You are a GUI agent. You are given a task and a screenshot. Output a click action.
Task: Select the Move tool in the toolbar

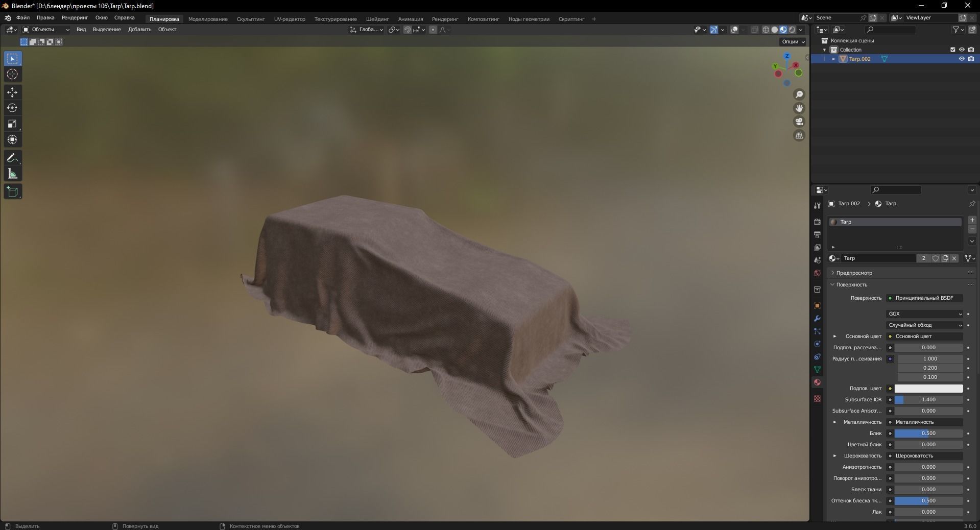[x=12, y=92]
